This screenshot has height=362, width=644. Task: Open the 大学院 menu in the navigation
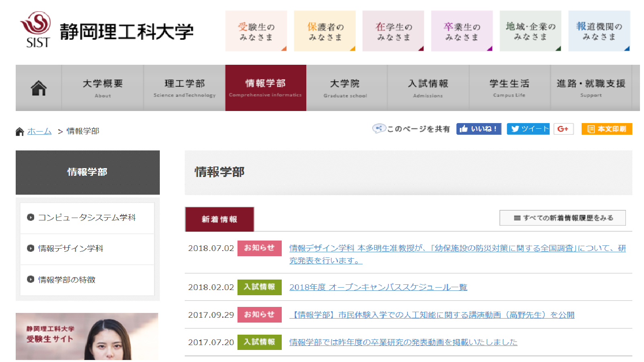tap(345, 87)
